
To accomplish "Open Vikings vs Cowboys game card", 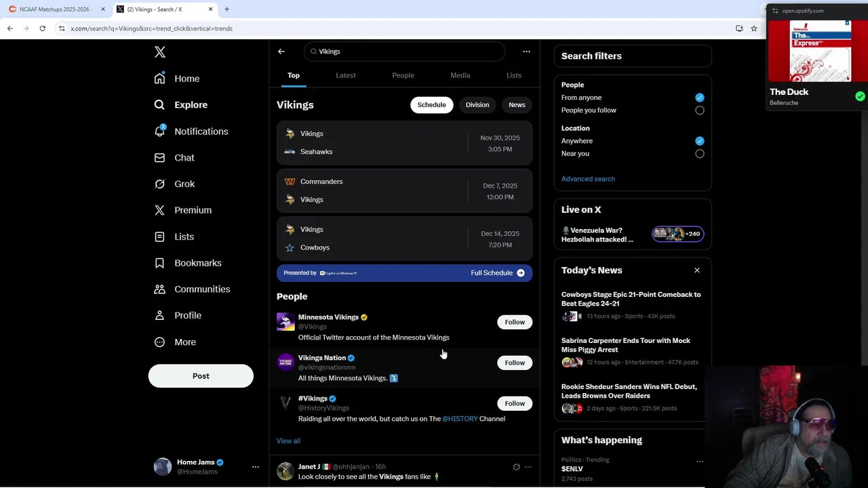I will (x=405, y=239).
